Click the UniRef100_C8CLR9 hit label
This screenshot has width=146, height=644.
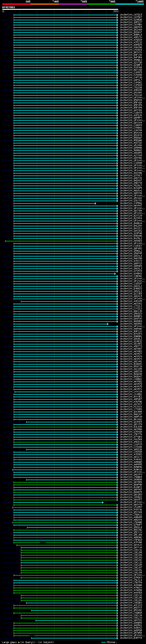(x=131, y=573)
